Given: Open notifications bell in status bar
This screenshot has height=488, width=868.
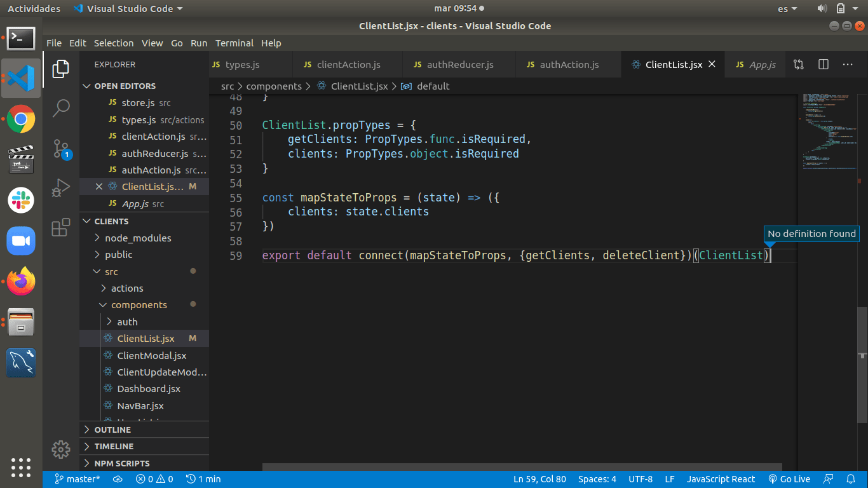Looking at the screenshot, I should coord(851,479).
